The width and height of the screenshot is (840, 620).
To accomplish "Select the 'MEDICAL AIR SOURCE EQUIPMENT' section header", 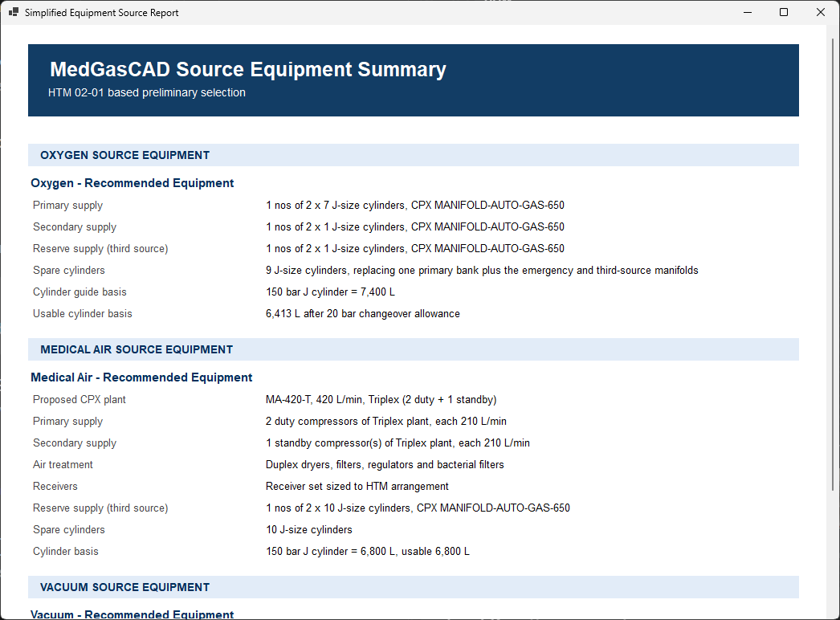I will point(413,349).
